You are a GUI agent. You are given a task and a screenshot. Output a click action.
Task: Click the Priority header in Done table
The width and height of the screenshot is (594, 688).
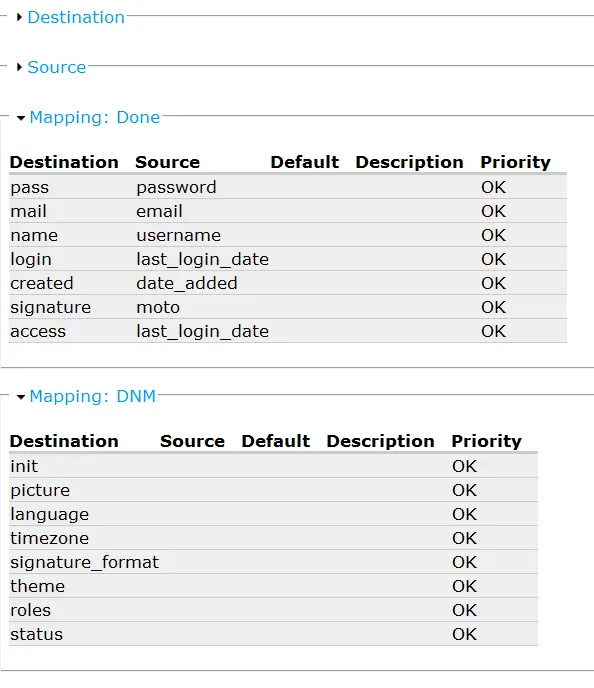click(x=515, y=162)
